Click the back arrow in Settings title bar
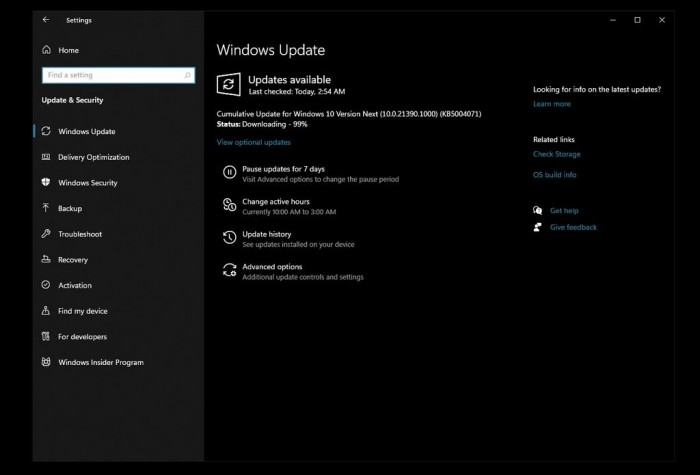The height and width of the screenshot is (475, 700). click(x=46, y=20)
